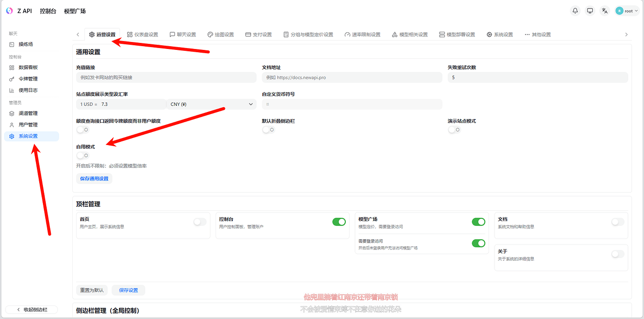
Task: Enable the 自用模式 switch
Action: (x=83, y=155)
